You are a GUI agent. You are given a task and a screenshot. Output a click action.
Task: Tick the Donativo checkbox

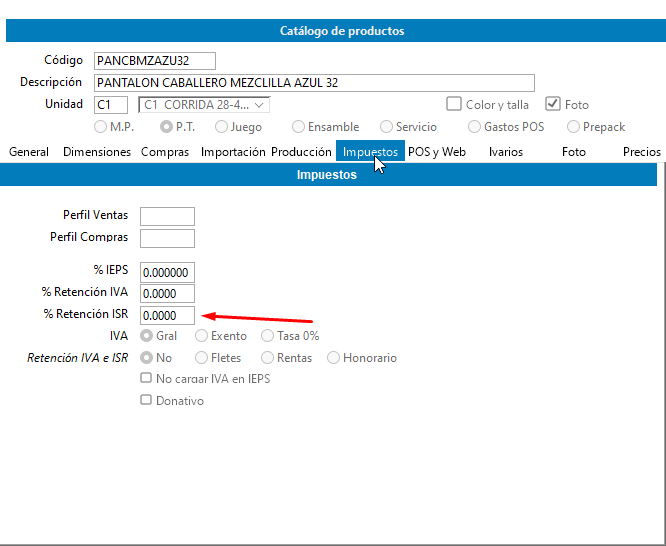146,400
